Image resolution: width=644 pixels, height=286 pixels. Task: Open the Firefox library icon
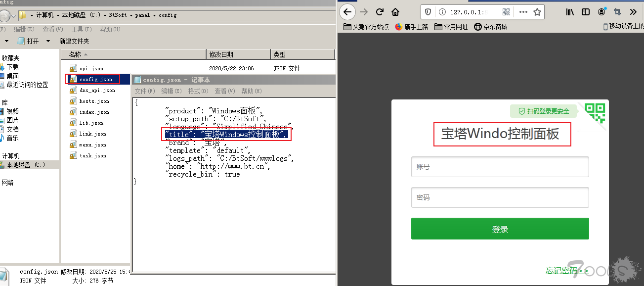[570, 12]
